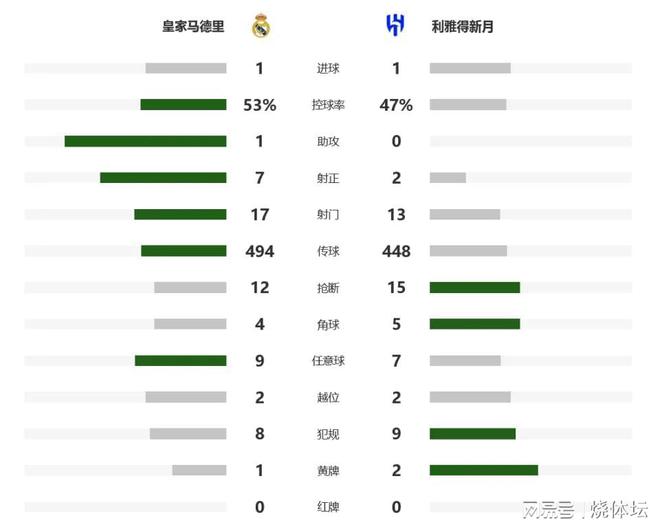
Task: Click the 进球 stat label
Action: point(328,68)
